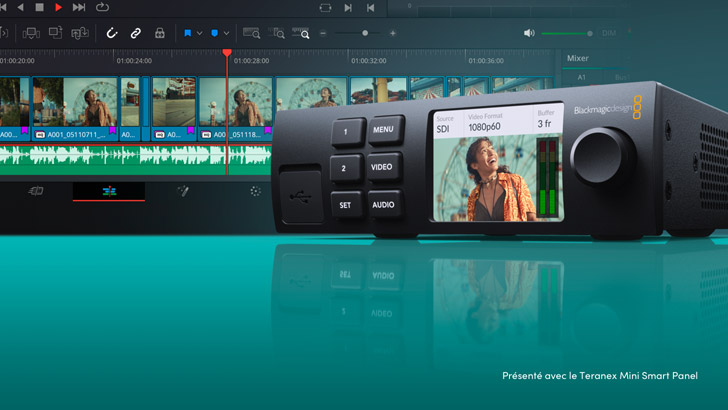Click the match frame icon in the top bar
The height and width of the screenshot is (410, 728).
(325, 8)
